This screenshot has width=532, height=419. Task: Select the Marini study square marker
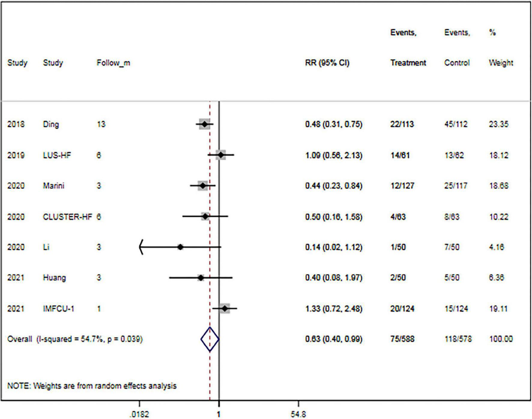[x=203, y=186]
